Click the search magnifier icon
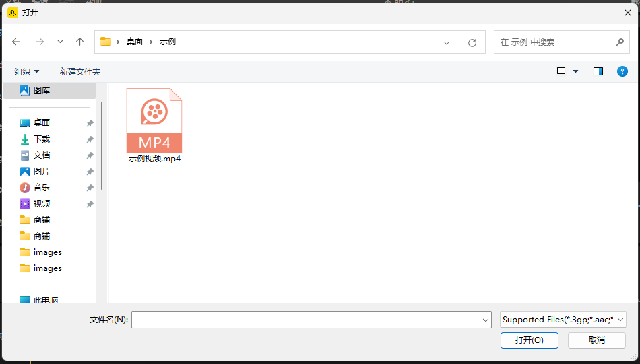This screenshot has height=364, width=640. (x=620, y=42)
